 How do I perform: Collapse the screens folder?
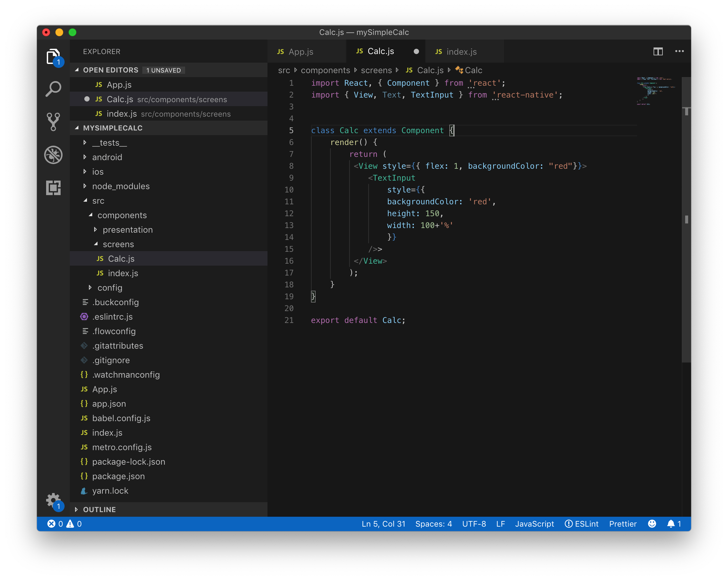tap(118, 244)
